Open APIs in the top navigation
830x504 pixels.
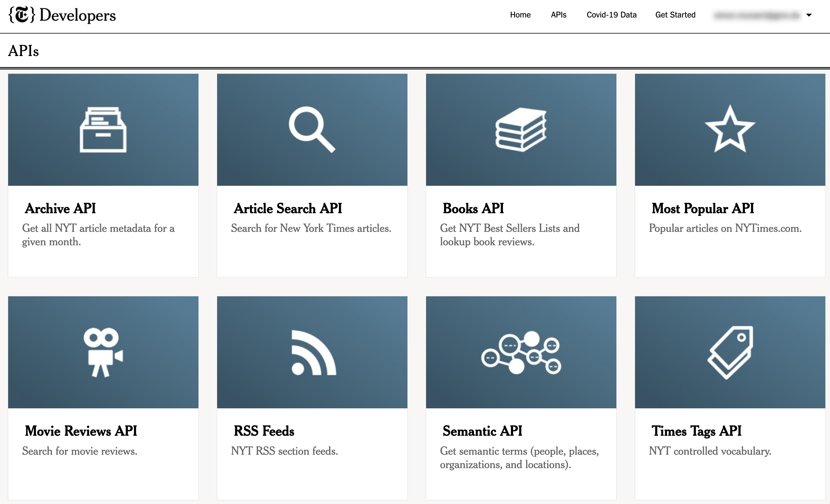click(x=559, y=15)
